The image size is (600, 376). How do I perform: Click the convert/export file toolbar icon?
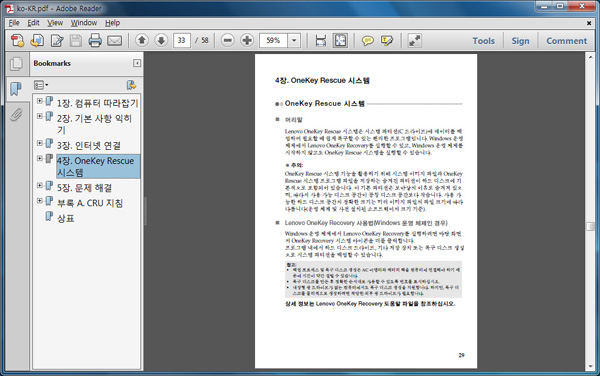click(x=37, y=40)
